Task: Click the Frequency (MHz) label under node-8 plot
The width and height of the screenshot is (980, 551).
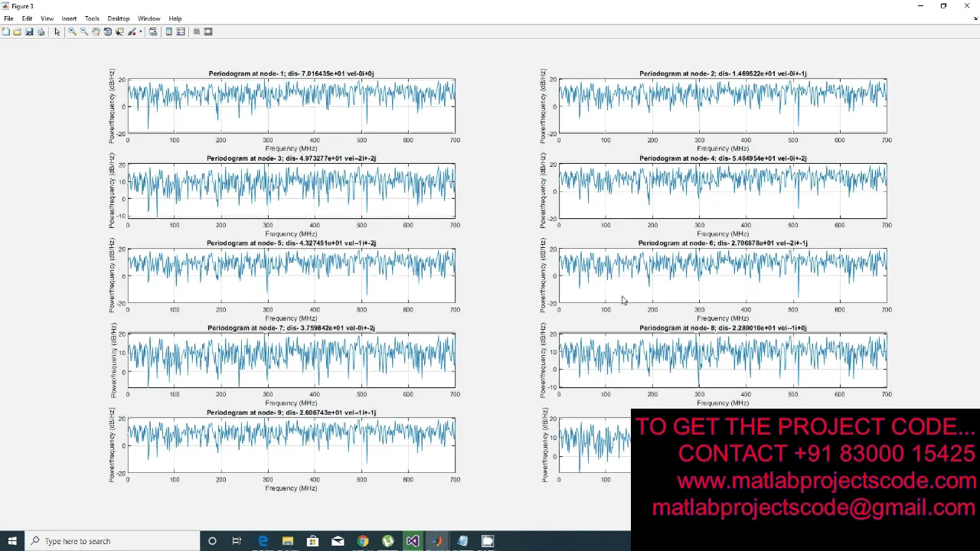Action: coord(723,403)
